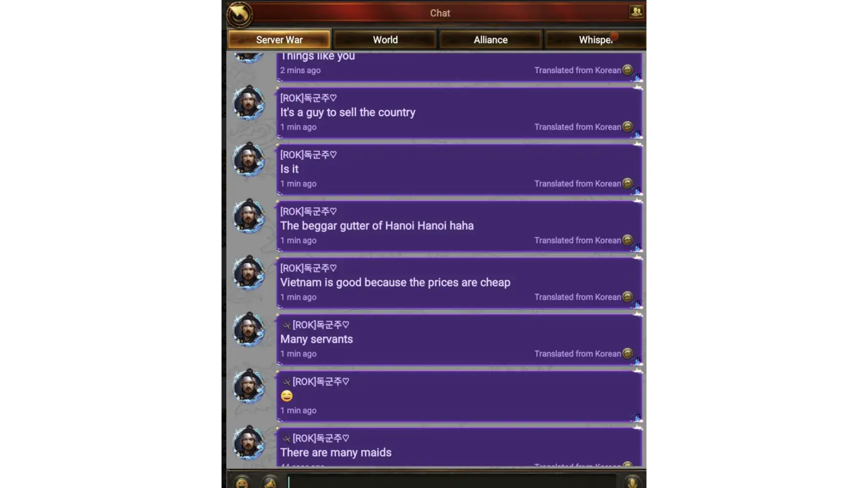The width and height of the screenshot is (868, 488).
Task: Click the horn announcement icon
Action: [269, 483]
